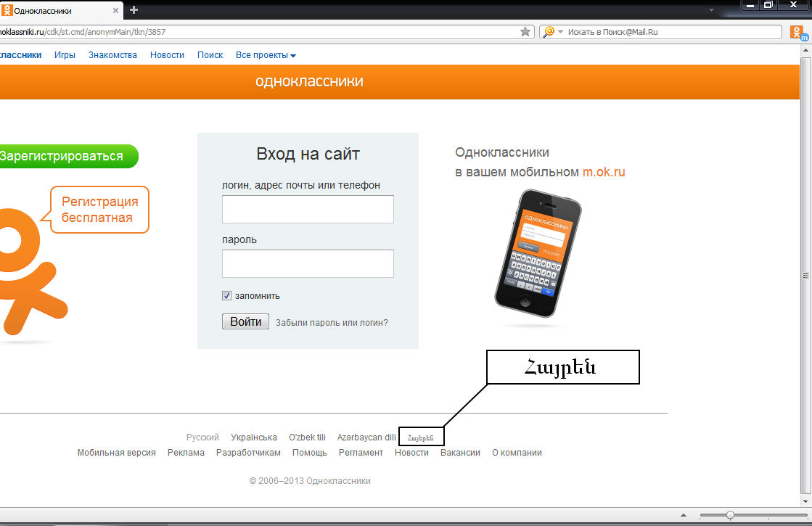
Task: Click the orange одноклассники header logo
Action: click(x=309, y=81)
